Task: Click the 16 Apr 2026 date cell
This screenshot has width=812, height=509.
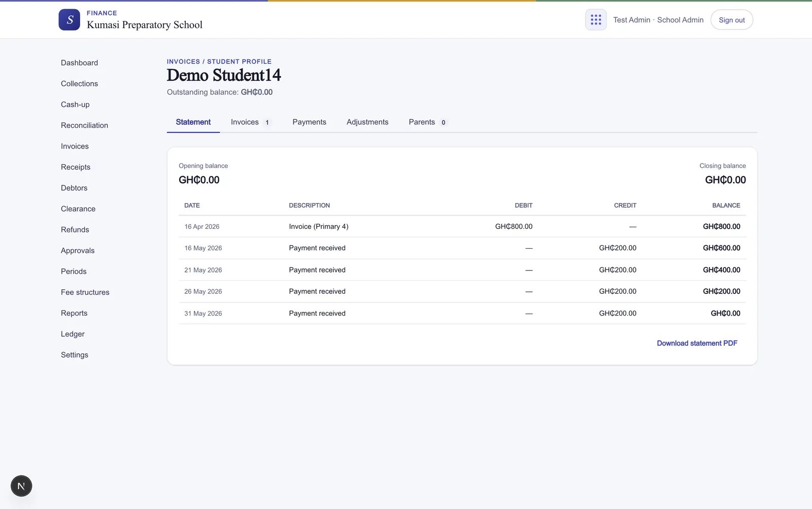Action: pyautogui.click(x=202, y=227)
